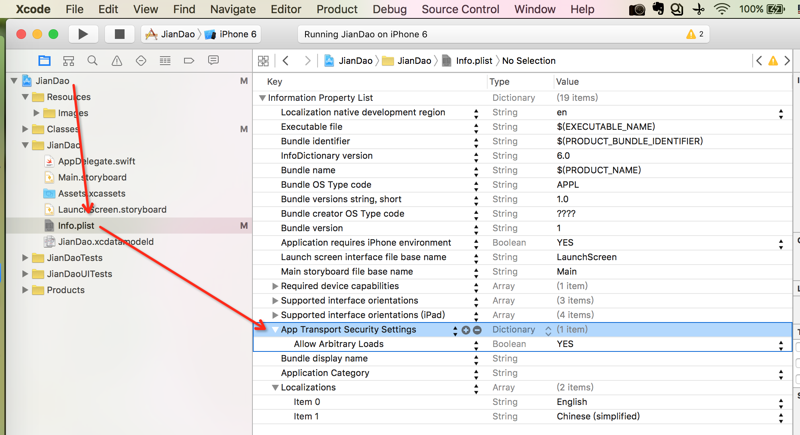The height and width of the screenshot is (435, 800).
Task: Open the Issue navigator warning icon
Action: click(117, 61)
